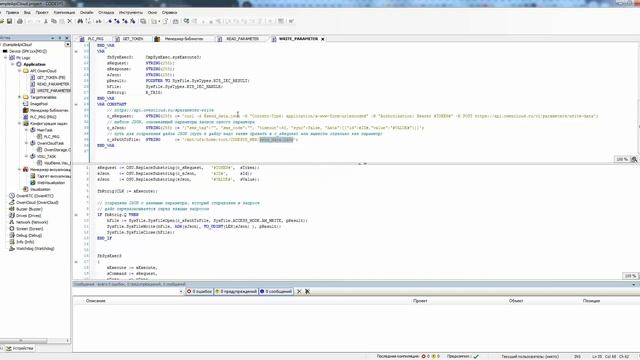Toggle the messages filter (0 сообщений)
Viewport: 640px width, 360px height.
[276, 291]
